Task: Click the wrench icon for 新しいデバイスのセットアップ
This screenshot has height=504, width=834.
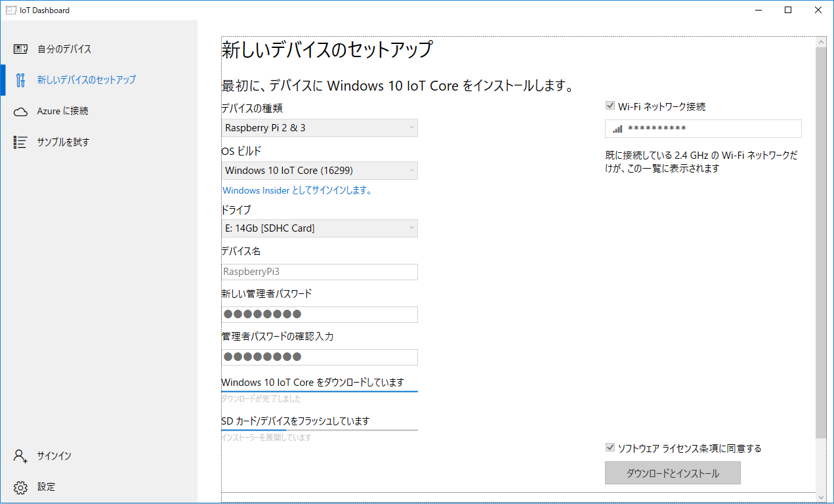Action: [x=20, y=80]
